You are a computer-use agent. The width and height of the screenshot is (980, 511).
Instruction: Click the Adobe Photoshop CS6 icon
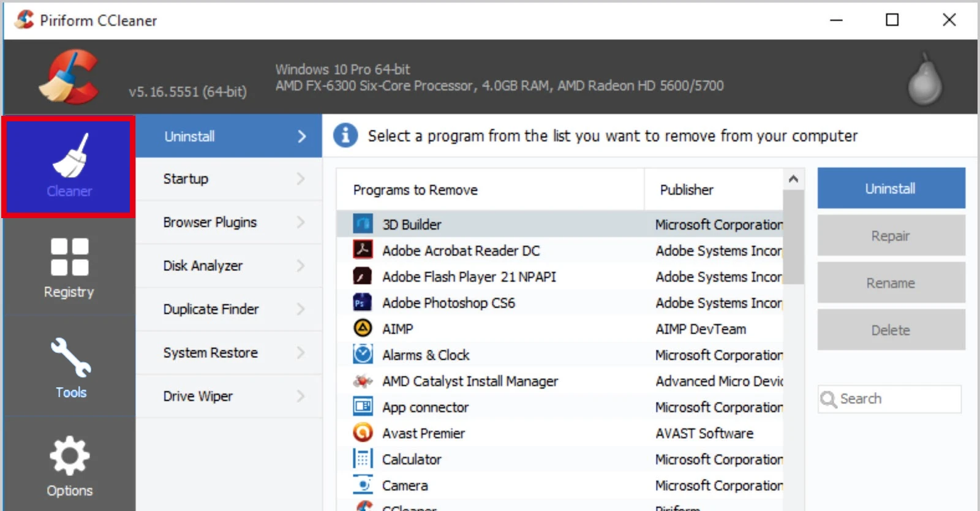[363, 303]
